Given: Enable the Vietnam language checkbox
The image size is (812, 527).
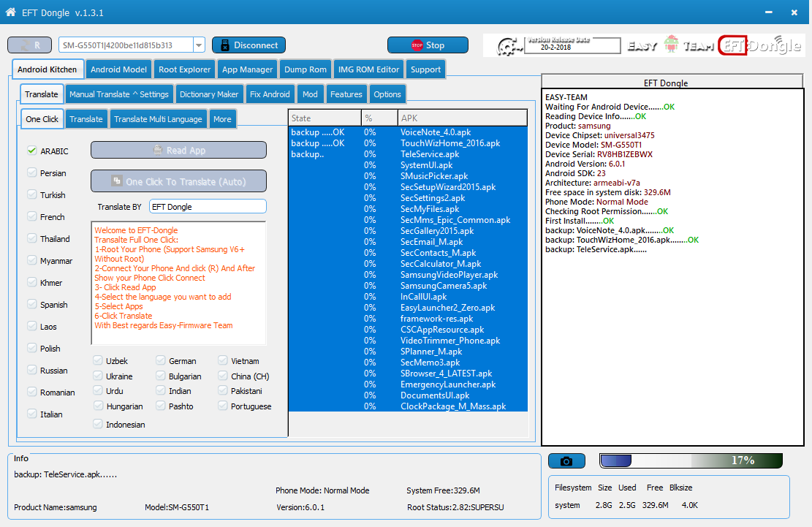Looking at the screenshot, I should coord(223,360).
